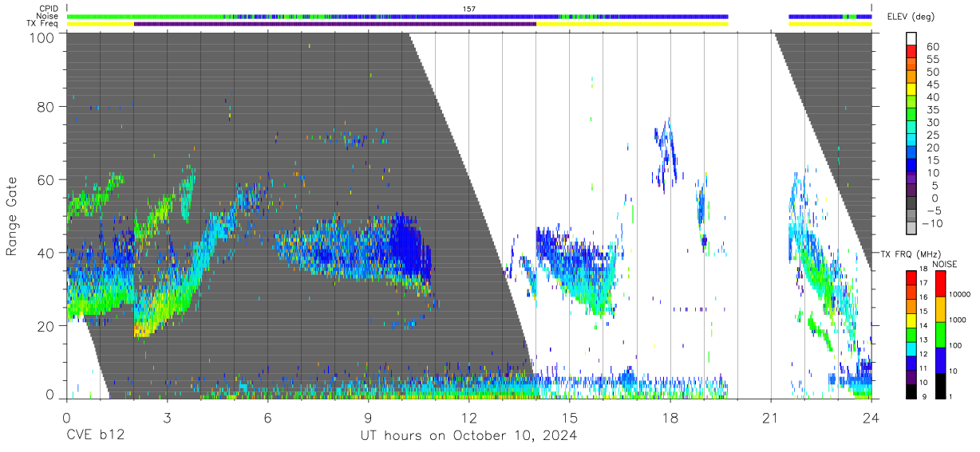980x452 pixels.
Task: Click the CPID value '157'
Action: coord(469,9)
